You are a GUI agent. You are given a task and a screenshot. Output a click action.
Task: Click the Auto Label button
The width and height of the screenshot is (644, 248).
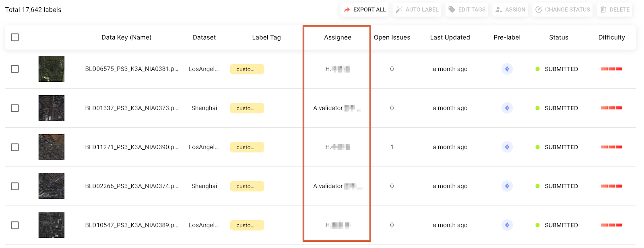[x=417, y=10]
